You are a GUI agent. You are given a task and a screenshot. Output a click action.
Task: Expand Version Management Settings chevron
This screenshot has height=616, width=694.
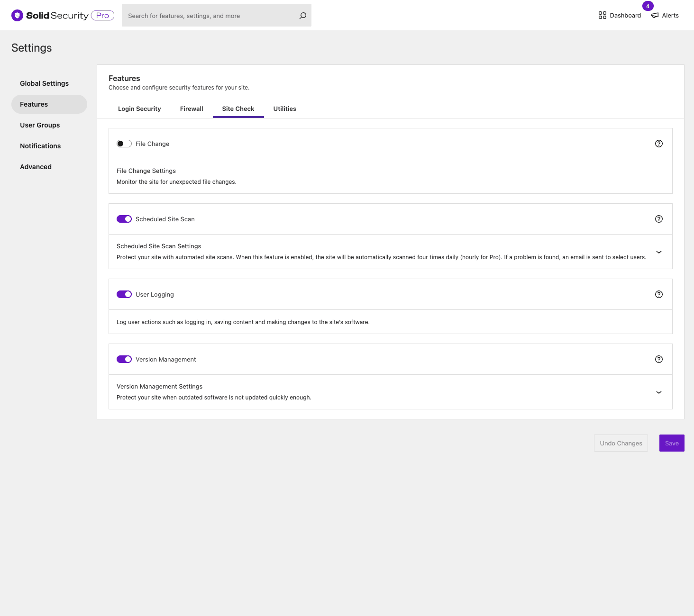tap(659, 392)
